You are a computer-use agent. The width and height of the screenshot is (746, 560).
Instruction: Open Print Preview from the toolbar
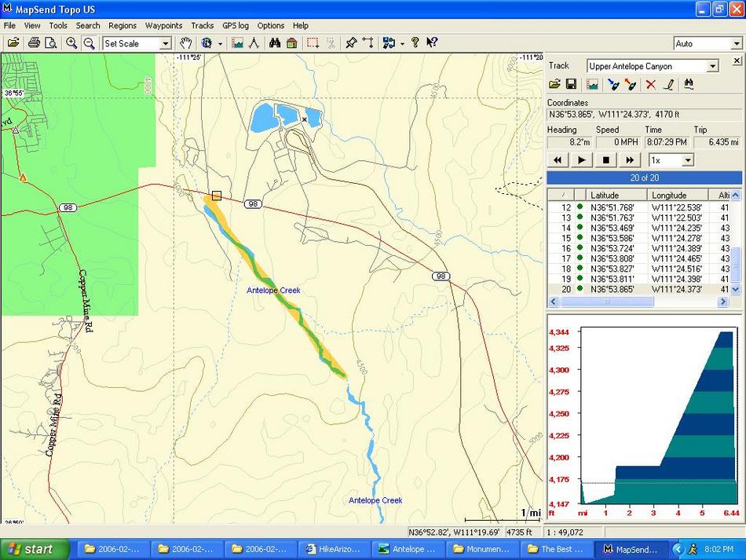click(50, 43)
